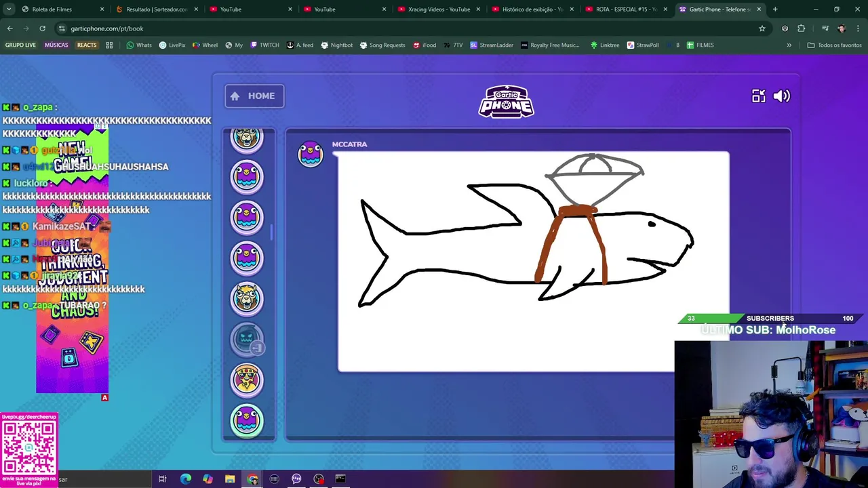Open the terminal icon on taskbar
The image size is (868, 488).
pyautogui.click(x=340, y=479)
